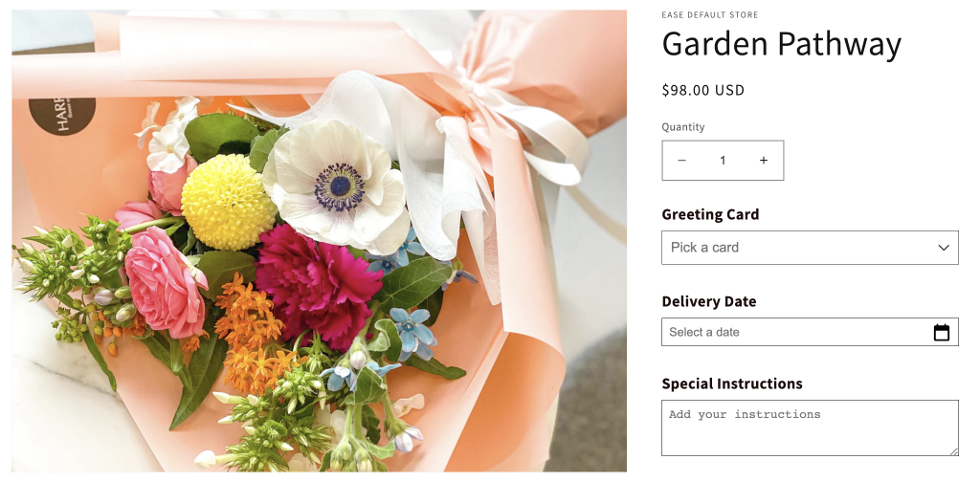Click the Garden Pathway product title
Screen dimensions: 980x482
click(x=781, y=44)
